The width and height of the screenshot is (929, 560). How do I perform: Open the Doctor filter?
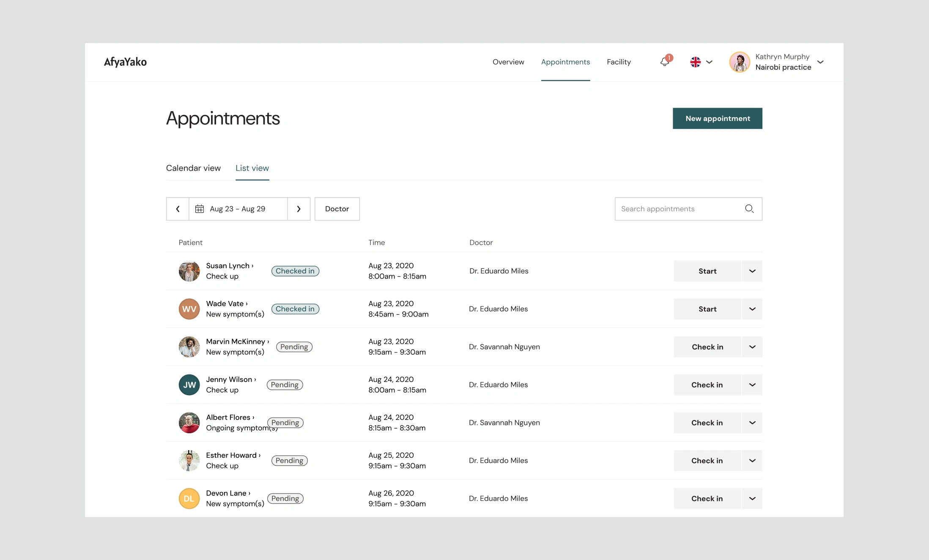[x=337, y=209]
